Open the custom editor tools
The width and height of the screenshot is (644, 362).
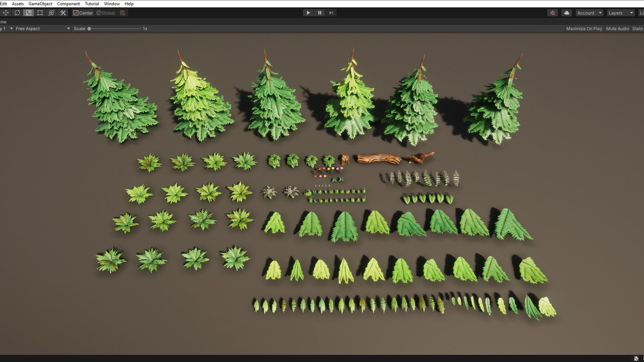[x=63, y=13]
